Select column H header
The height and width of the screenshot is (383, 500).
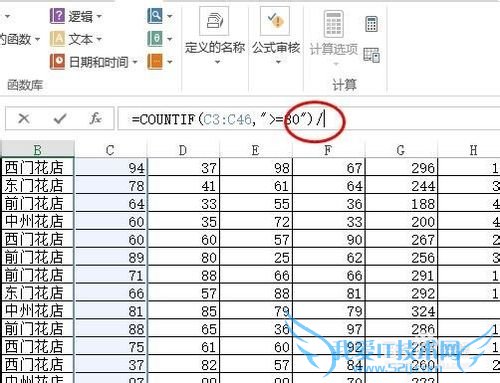469,150
